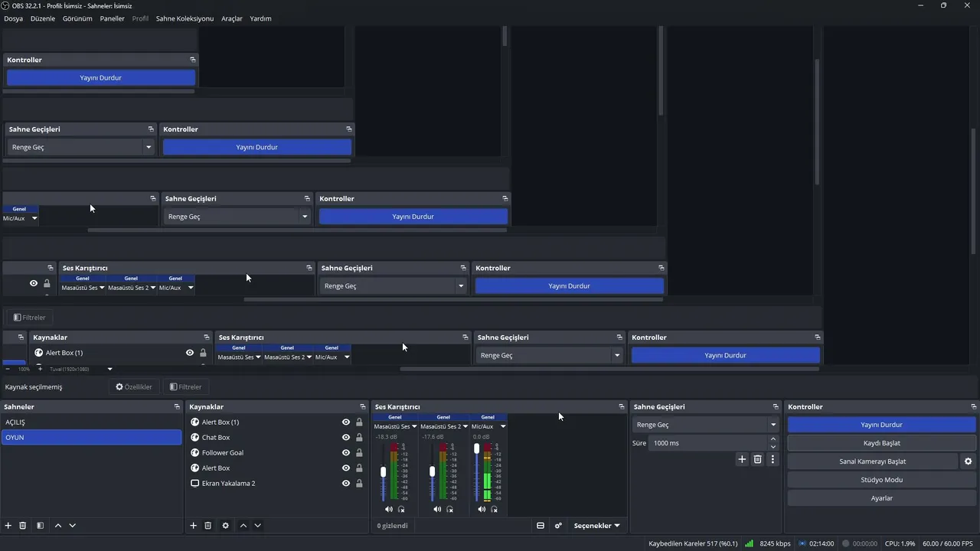980x551 pixels.
Task: Toggle lock on Follower Goal source
Action: click(359, 453)
